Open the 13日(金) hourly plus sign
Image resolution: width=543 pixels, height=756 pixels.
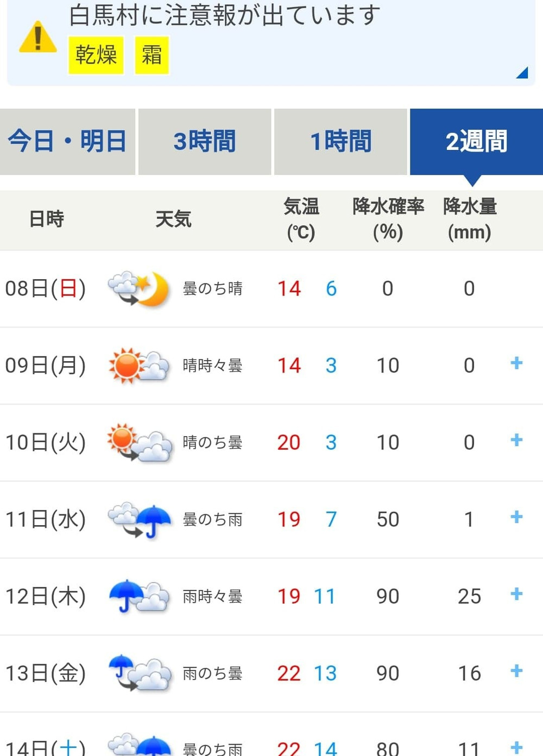(x=516, y=671)
